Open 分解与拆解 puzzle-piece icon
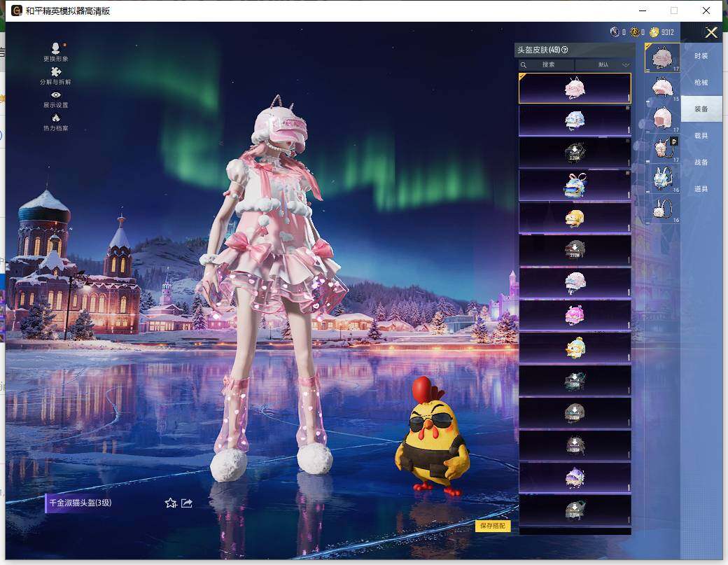 pos(56,72)
